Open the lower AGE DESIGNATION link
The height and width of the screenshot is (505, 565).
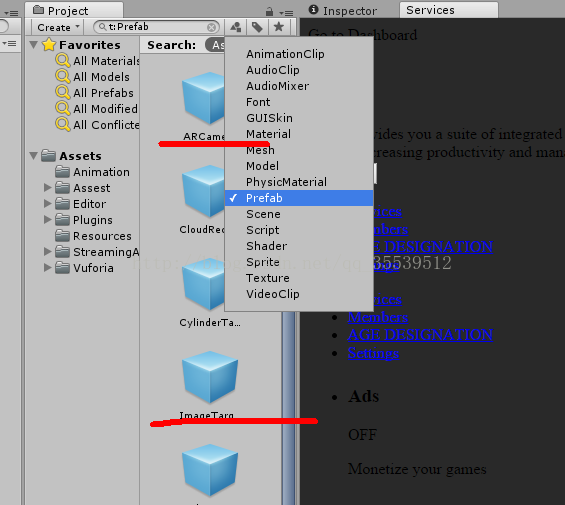tap(420, 335)
